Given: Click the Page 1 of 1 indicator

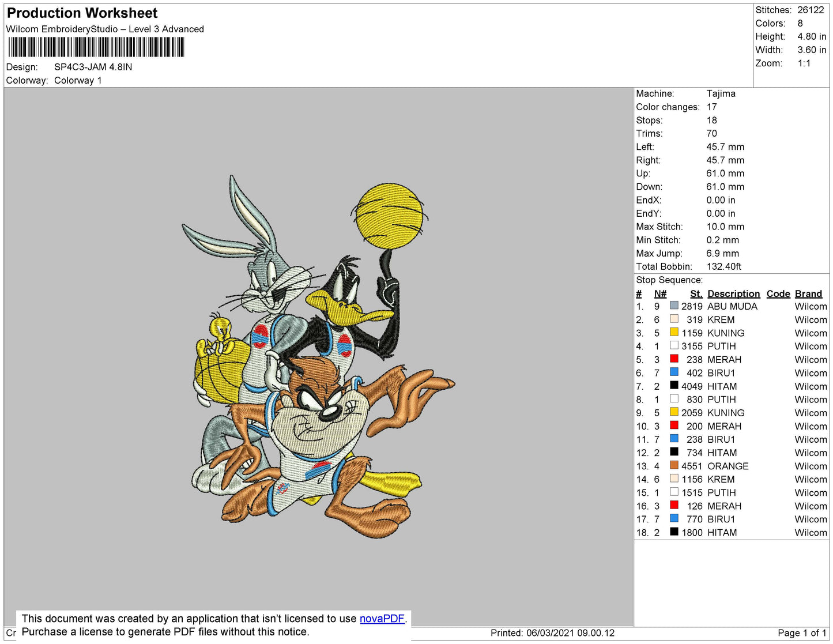Looking at the screenshot, I should pyautogui.click(x=802, y=632).
